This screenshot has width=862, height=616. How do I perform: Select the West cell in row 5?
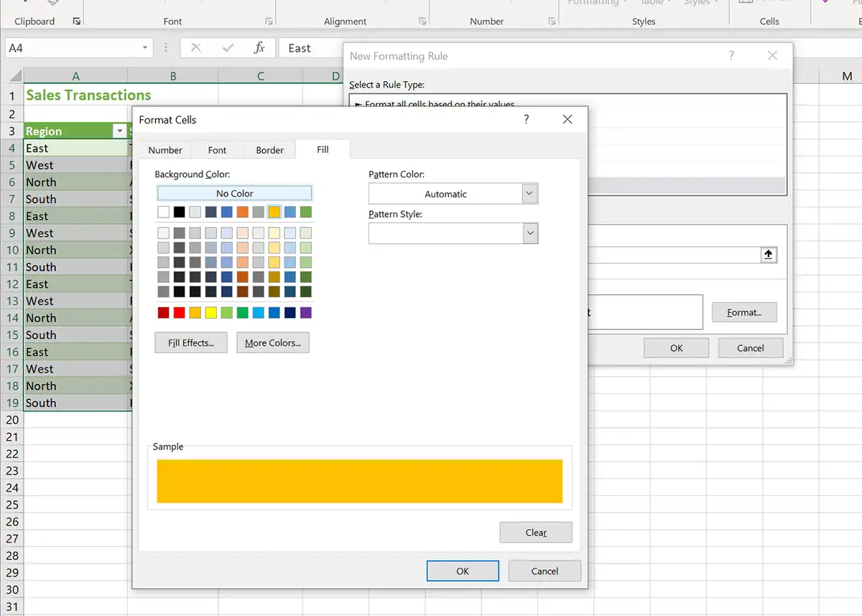click(x=75, y=165)
